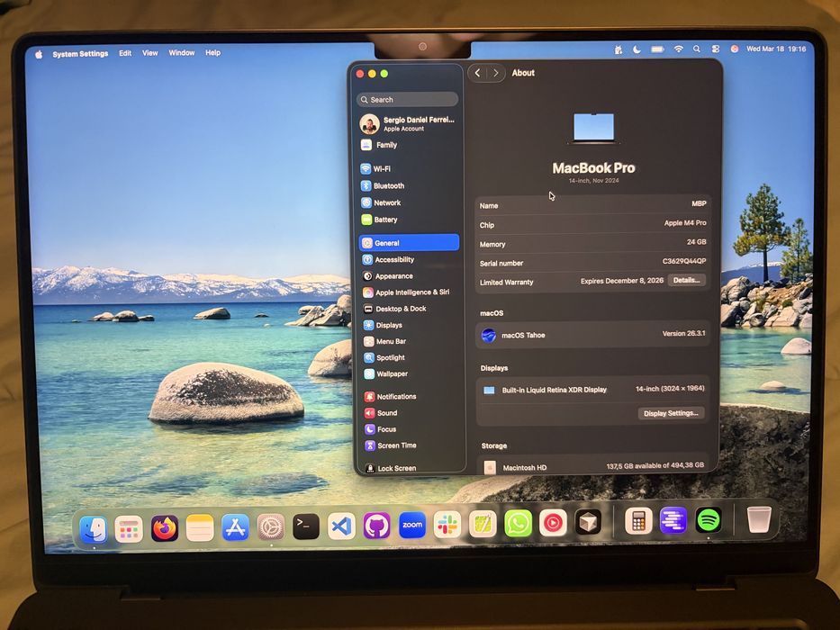
Task: Open the Trash in the Dock
Action: coord(759,519)
